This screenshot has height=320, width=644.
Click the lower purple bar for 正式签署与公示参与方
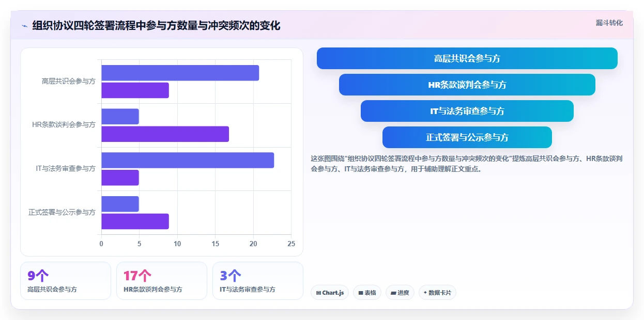(x=135, y=221)
